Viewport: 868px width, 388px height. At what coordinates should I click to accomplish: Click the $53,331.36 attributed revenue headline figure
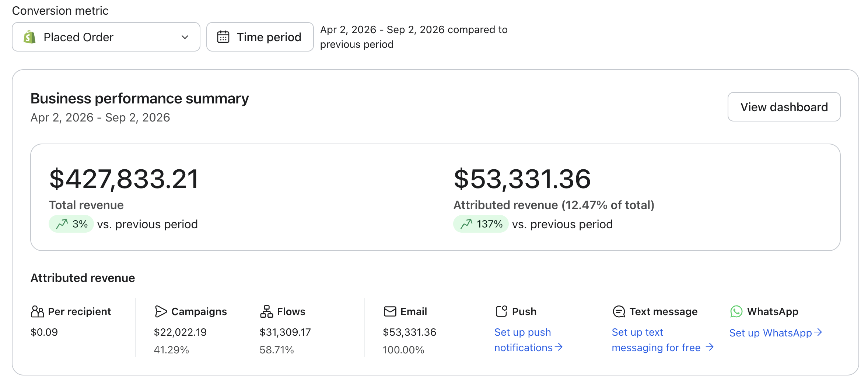522,179
